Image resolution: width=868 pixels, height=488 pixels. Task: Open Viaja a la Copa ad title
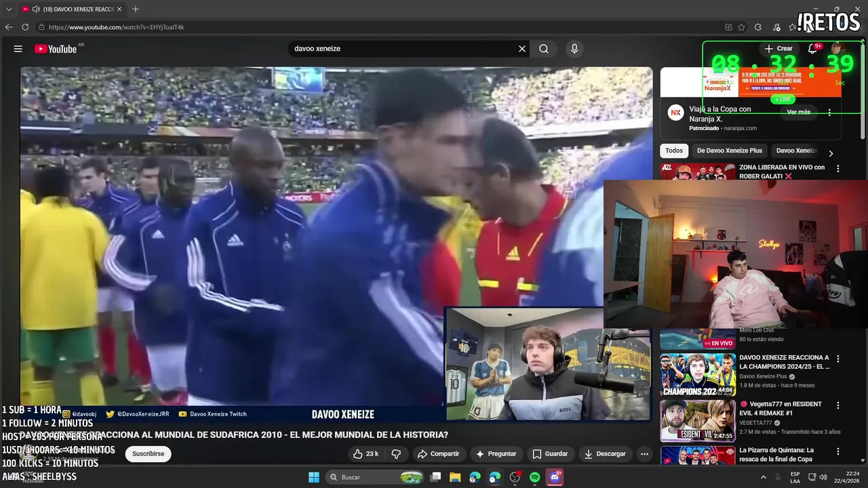pos(720,114)
